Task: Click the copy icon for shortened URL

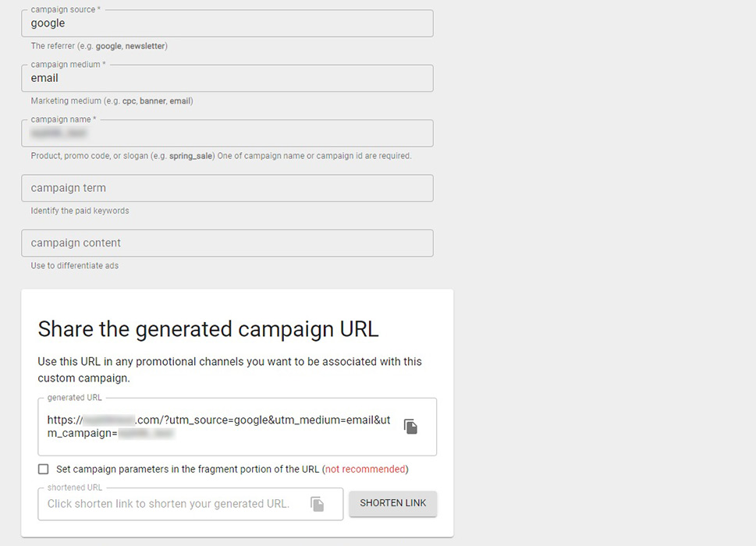Action: click(x=317, y=504)
